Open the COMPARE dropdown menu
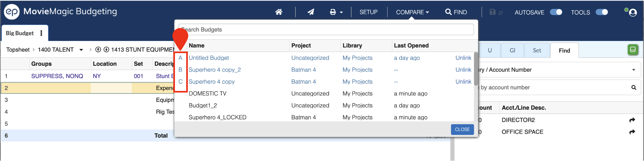The image size is (644, 162). tap(412, 12)
